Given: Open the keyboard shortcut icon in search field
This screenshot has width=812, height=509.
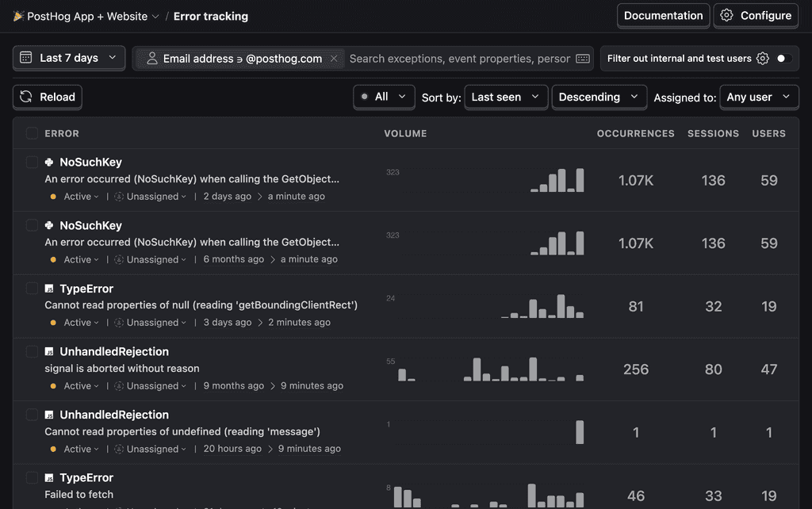Looking at the screenshot, I should coord(582,58).
